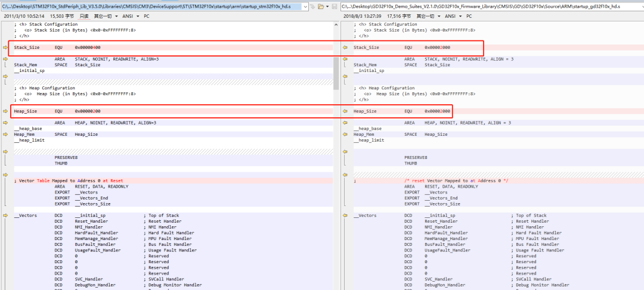
Task: Click the right file size 17,516 字节
Action: point(398,16)
